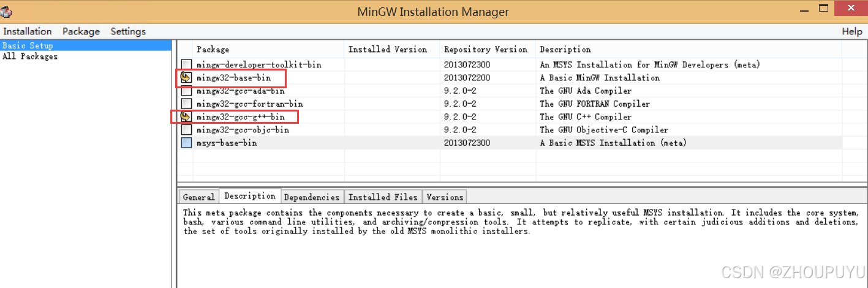Image resolution: width=868 pixels, height=288 pixels.
Task: Sort by the Installed Version column header
Action: pos(392,49)
